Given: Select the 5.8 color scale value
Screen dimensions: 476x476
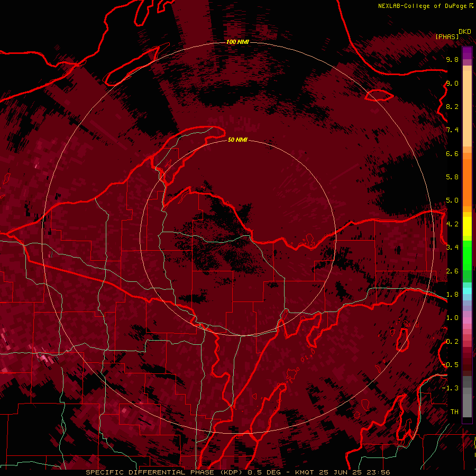Looking at the screenshot, I should tap(452, 177).
